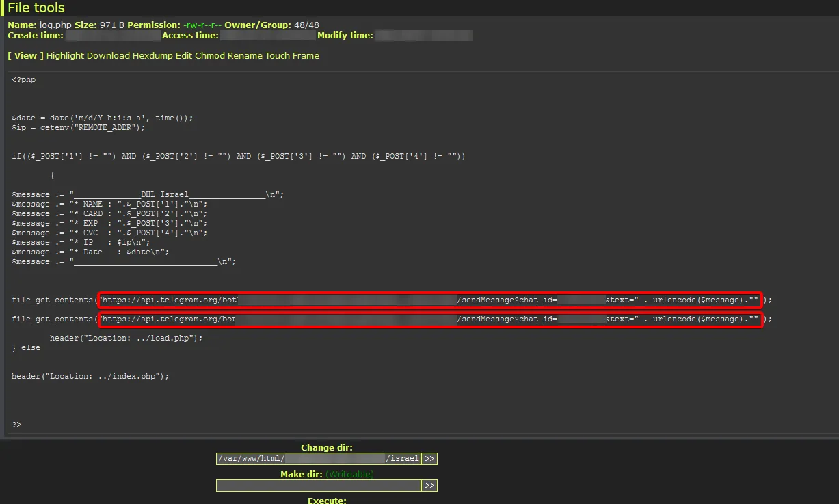This screenshot has height=504, width=839.
Task: Select the '} else' line
Action: [x=26, y=348]
